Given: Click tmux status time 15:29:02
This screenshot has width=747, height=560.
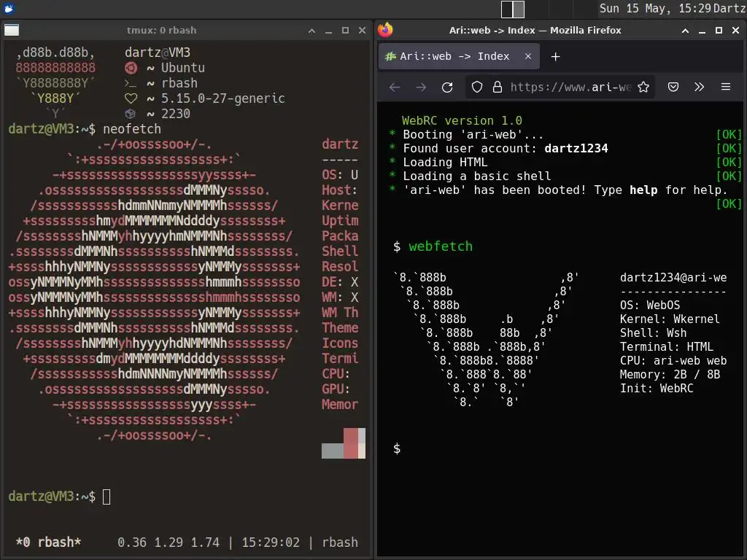Looking at the screenshot, I should pos(271,542).
